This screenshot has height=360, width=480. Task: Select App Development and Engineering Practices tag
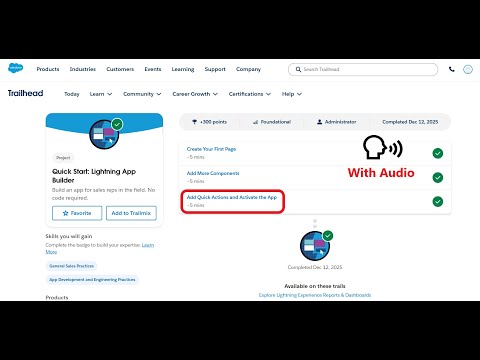[x=92, y=279]
